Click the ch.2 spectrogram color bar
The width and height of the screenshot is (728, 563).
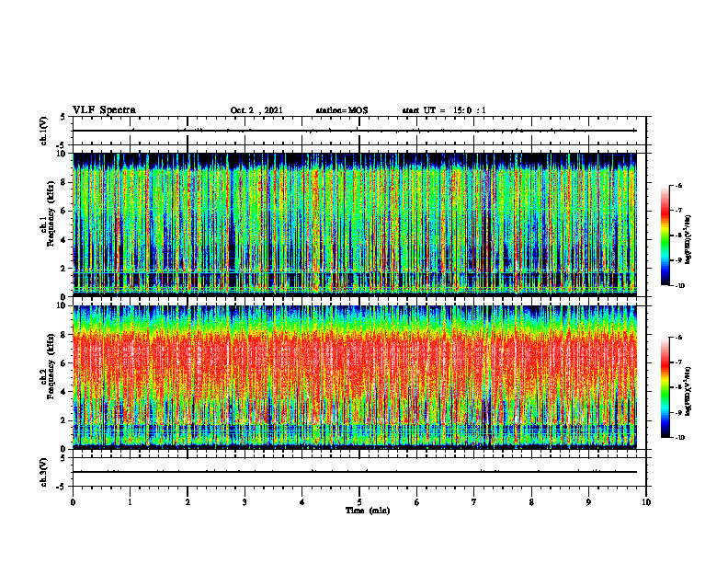tap(665, 387)
